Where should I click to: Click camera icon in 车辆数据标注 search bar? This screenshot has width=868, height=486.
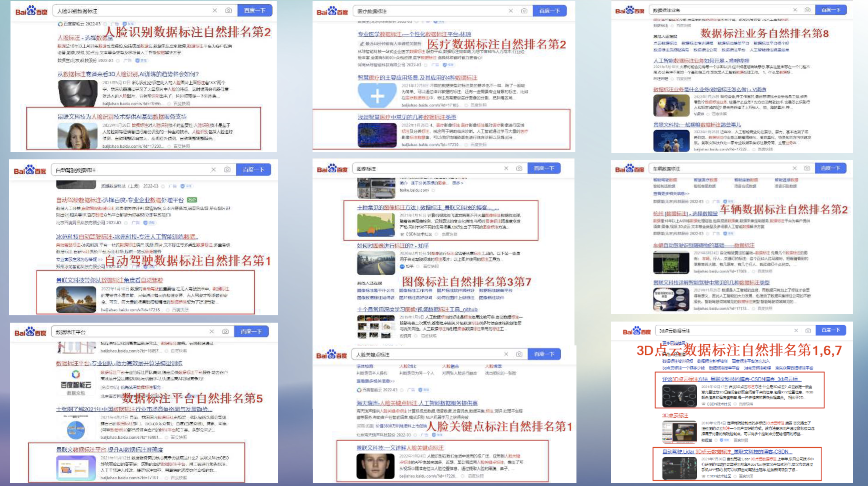(807, 168)
